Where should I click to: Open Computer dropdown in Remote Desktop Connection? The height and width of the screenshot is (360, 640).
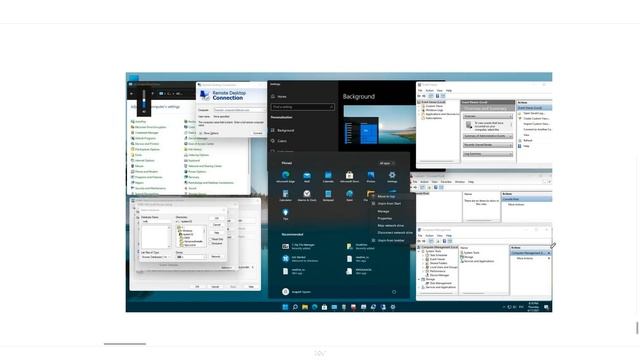[263, 110]
